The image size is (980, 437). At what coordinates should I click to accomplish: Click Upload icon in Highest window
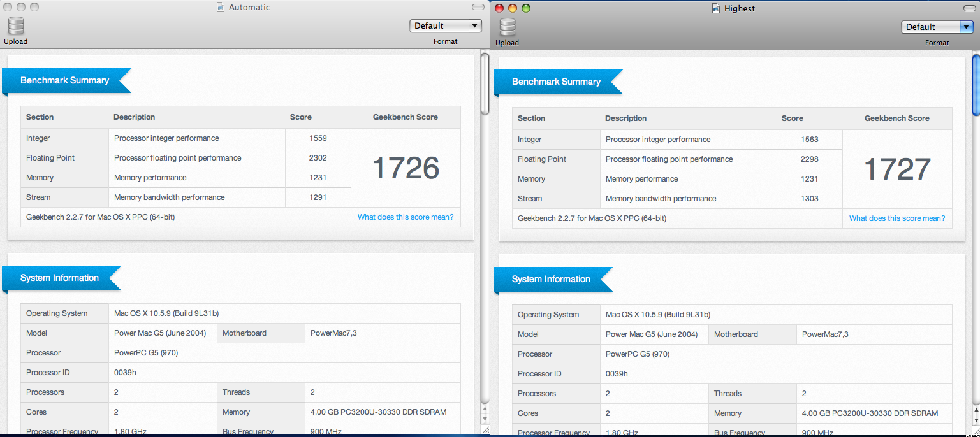pos(508,27)
